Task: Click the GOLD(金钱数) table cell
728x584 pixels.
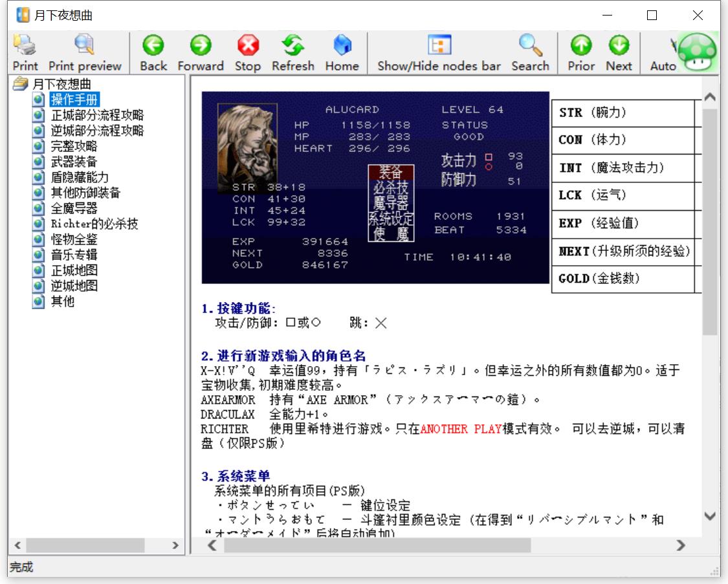Action: pos(623,279)
